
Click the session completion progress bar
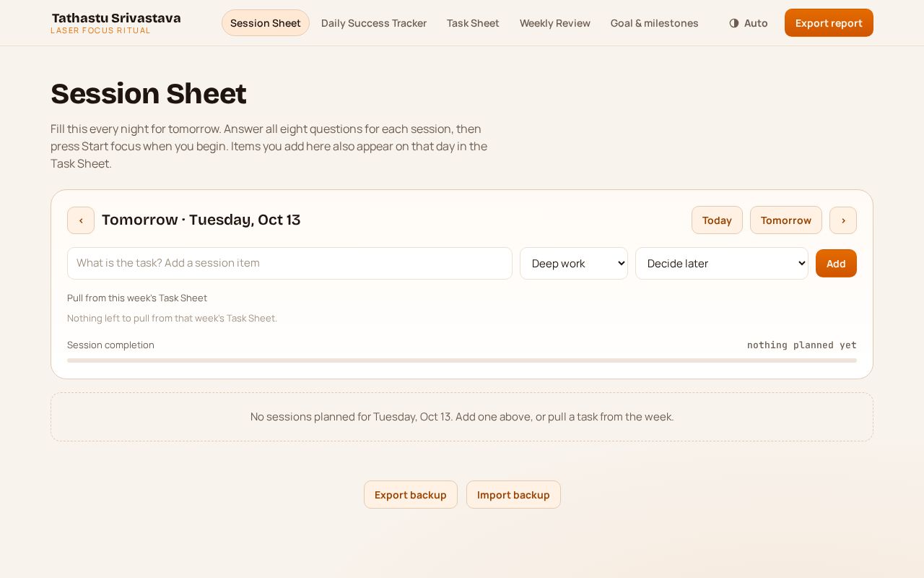462,361
